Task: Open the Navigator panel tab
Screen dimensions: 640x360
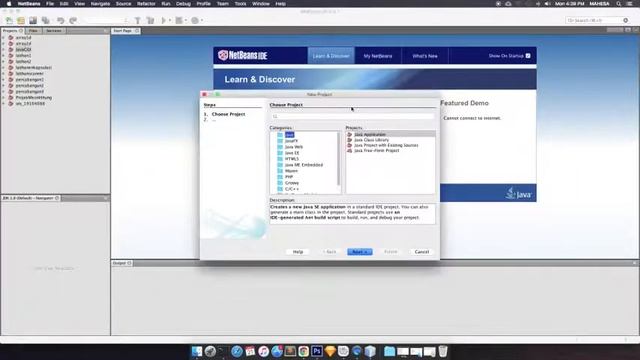Action: point(31,198)
